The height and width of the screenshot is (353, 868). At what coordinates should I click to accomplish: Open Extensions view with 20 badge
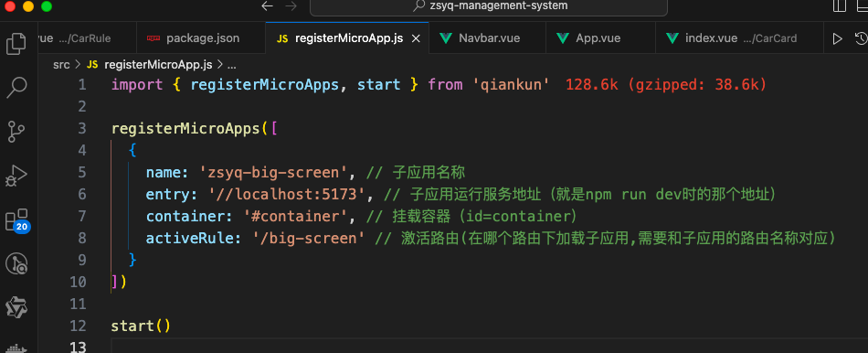(x=16, y=220)
